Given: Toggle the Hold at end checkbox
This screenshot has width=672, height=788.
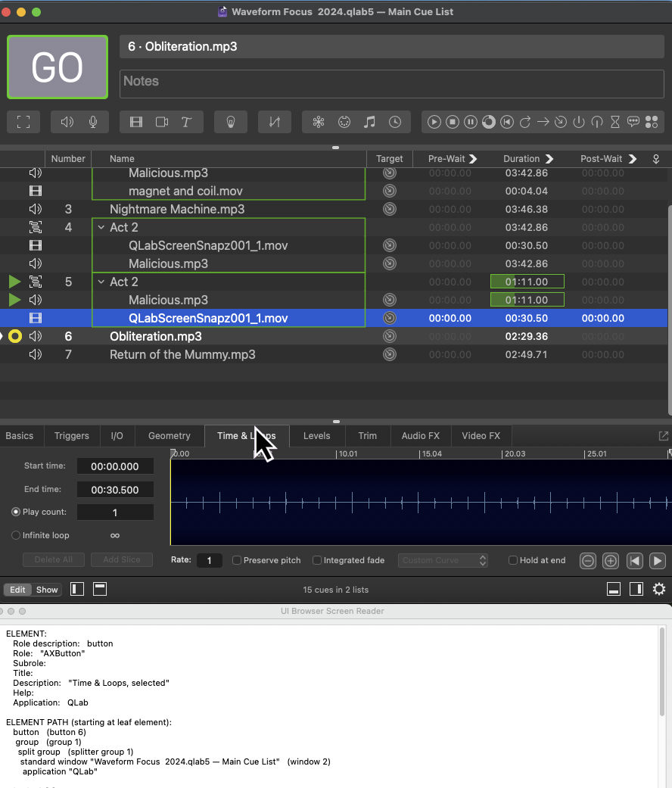Looking at the screenshot, I should click(513, 560).
